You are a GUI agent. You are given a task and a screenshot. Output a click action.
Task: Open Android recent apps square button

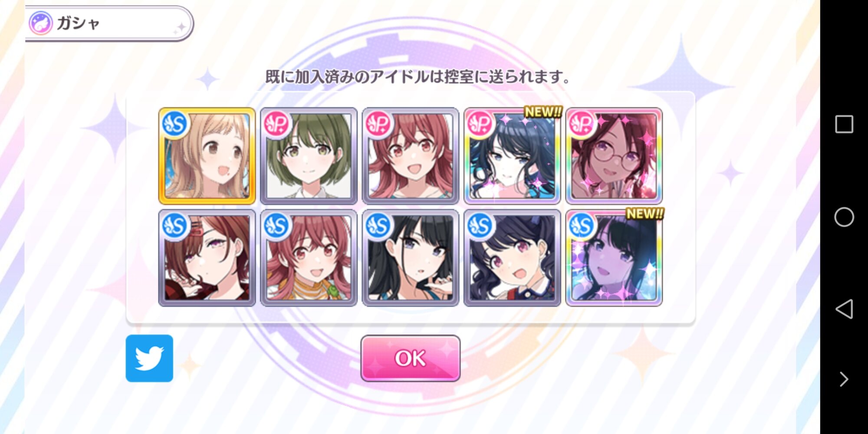pos(844,124)
